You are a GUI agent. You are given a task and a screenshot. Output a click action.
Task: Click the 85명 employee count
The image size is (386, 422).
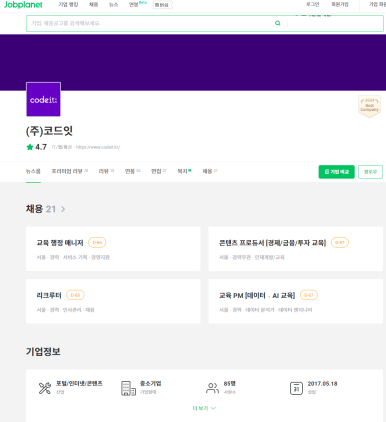(230, 384)
